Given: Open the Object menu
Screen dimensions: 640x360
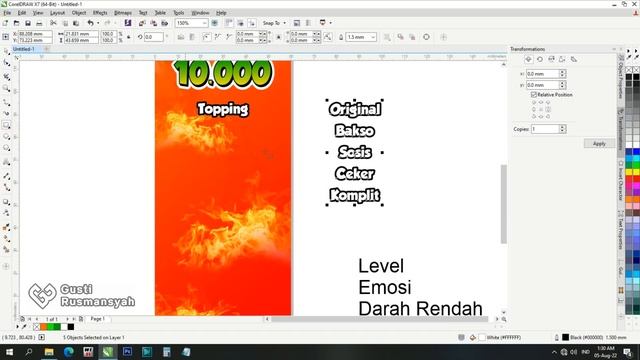Looking at the screenshot, I should pos(79,13).
